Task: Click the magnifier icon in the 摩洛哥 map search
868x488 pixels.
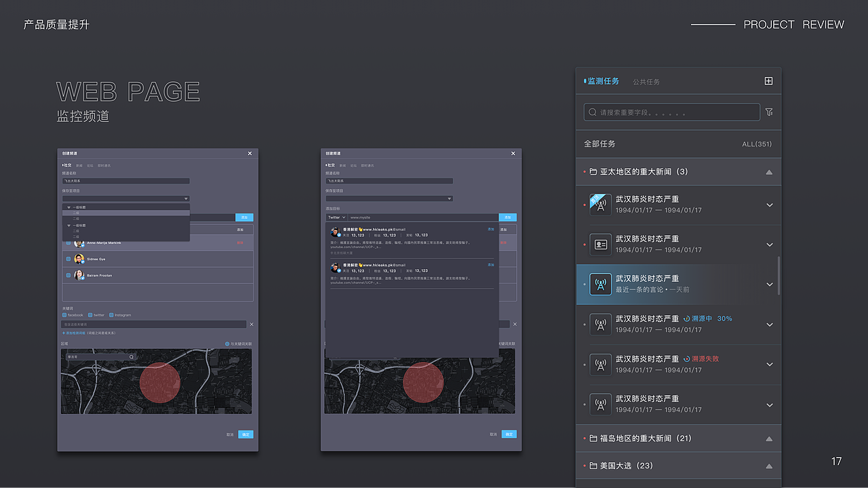Action: click(x=132, y=357)
